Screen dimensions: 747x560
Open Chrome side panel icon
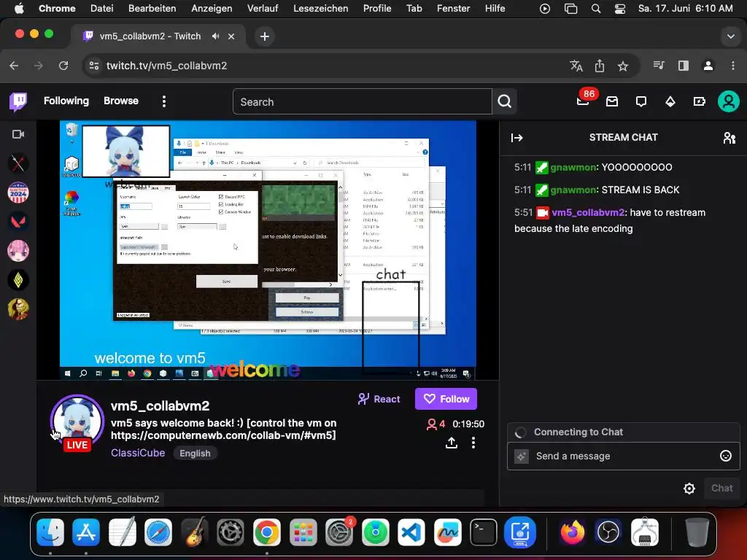pos(683,66)
